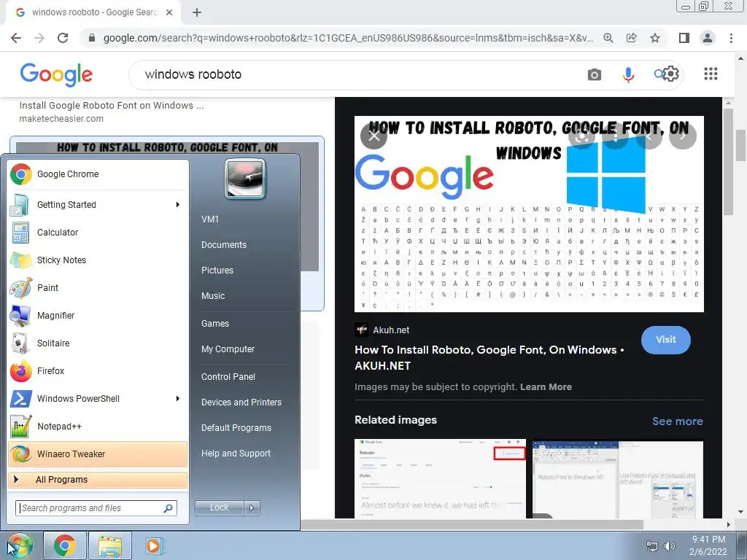
Task: Click the user account picture
Action: click(x=245, y=179)
